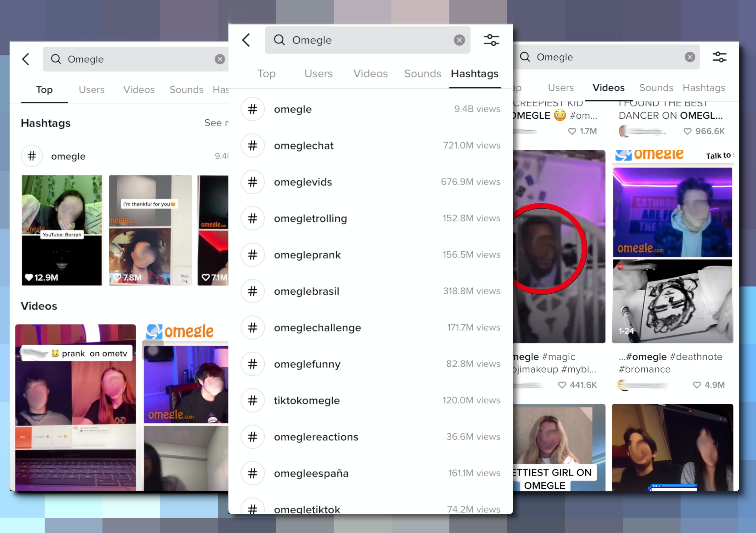The width and height of the screenshot is (756, 533).
Task: Tap the back arrow in center panel
Action: tap(246, 40)
